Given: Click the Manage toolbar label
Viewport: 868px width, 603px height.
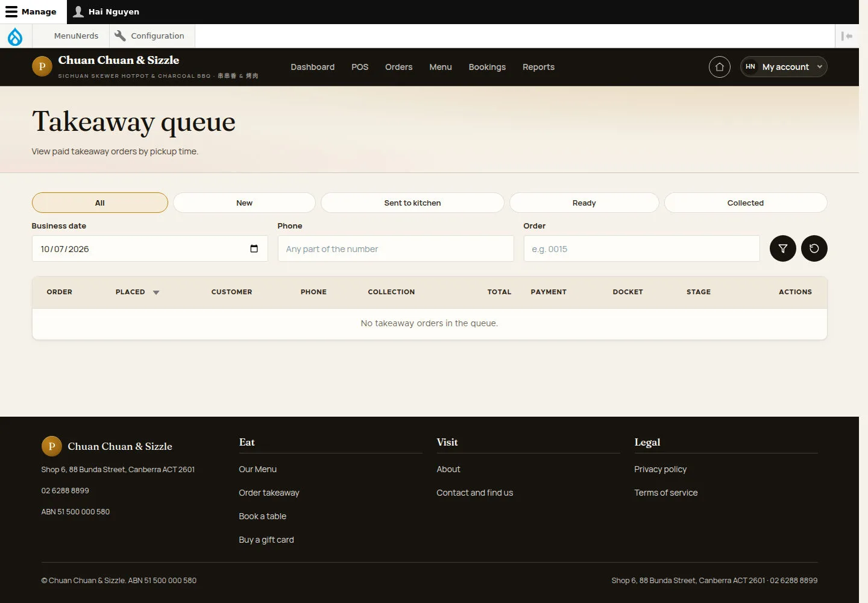Looking at the screenshot, I should tap(39, 11).
